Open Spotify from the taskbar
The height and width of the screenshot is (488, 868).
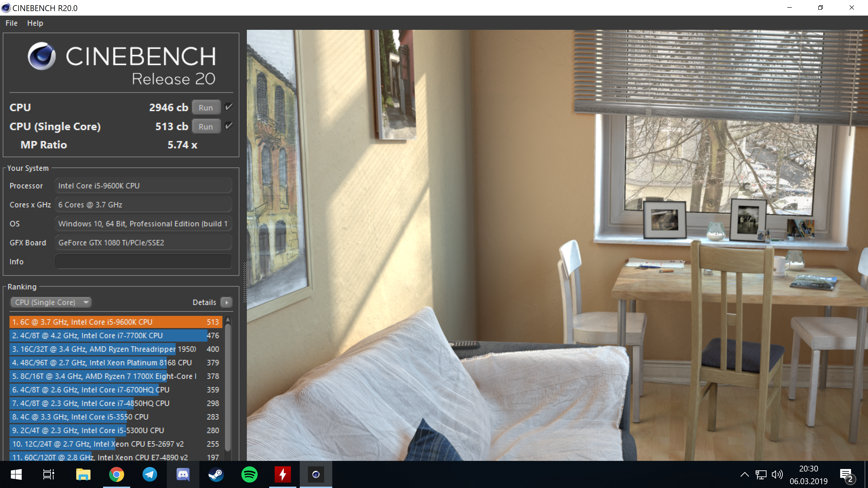249,474
